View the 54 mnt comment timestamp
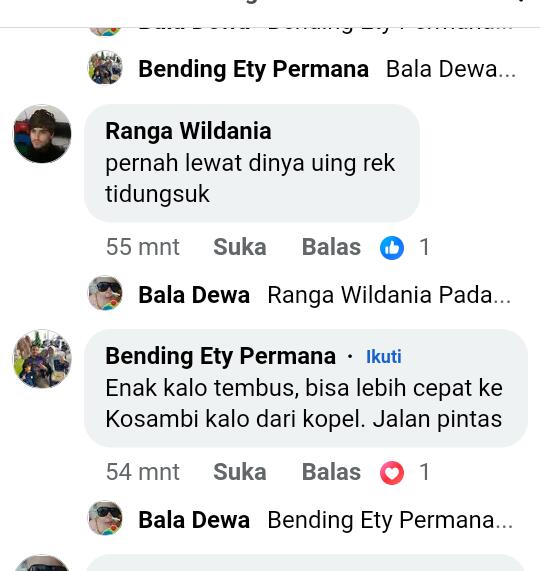The height and width of the screenshot is (571, 540). click(x=143, y=472)
